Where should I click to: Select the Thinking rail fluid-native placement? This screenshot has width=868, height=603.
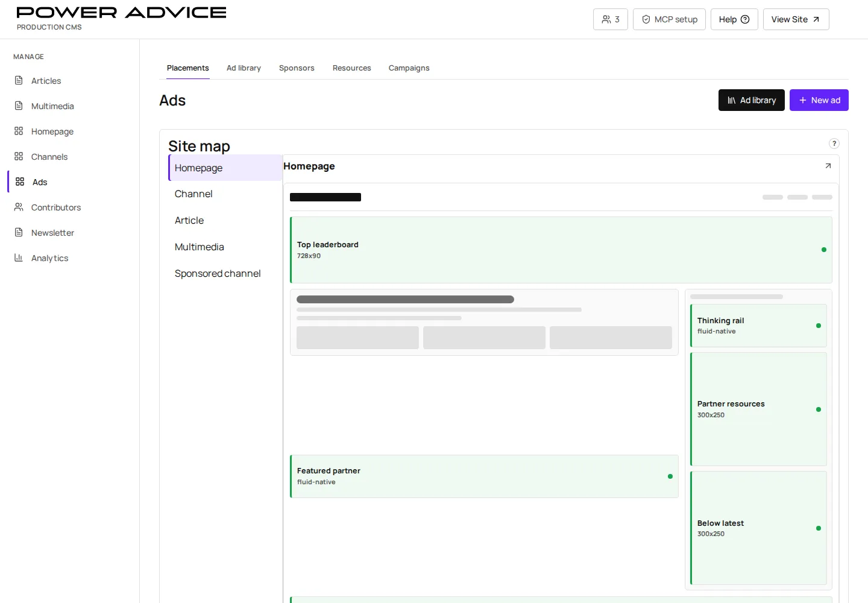[x=758, y=326]
